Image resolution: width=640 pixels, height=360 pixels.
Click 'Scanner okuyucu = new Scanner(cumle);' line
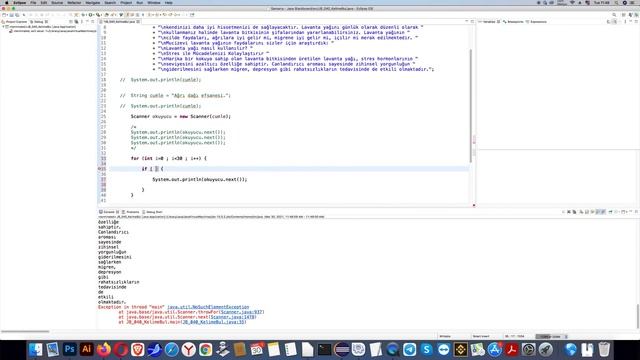click(181, 116)
